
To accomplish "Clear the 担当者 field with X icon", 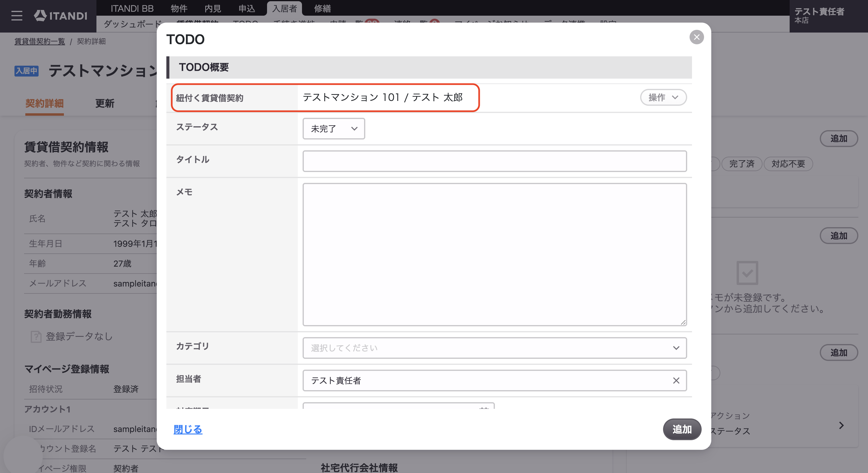I will tap(676, 380).
